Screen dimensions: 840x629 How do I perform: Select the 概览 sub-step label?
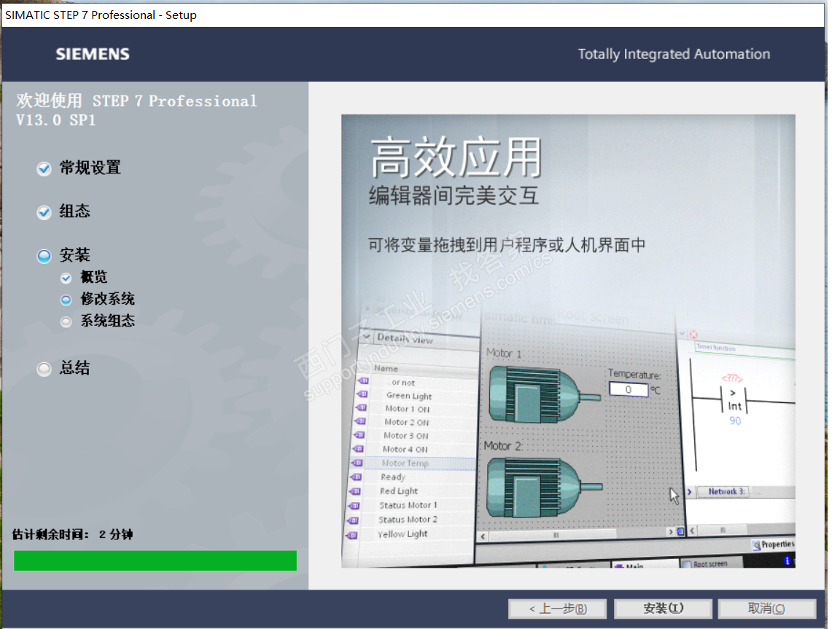click(x=94, y=277)
